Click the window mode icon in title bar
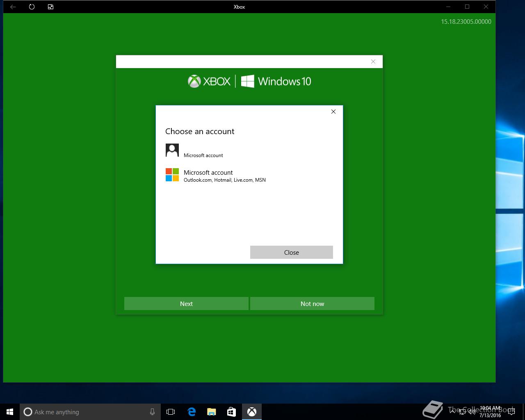The height and width of the screenshot is (420, 525). (51, 7)
